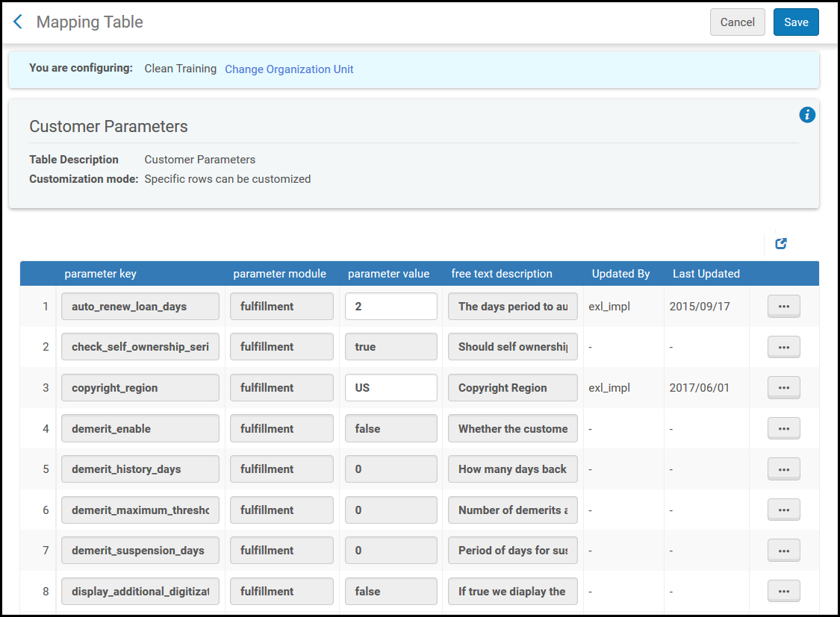Click exl_impl in the copyright_region row

coord(609,387)
